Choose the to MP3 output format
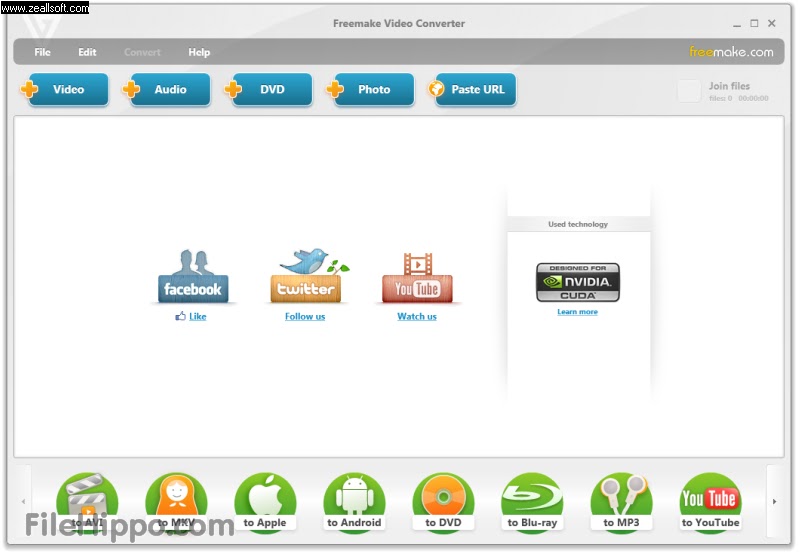The width and height of the screenshot is (803, 555). 621,503
